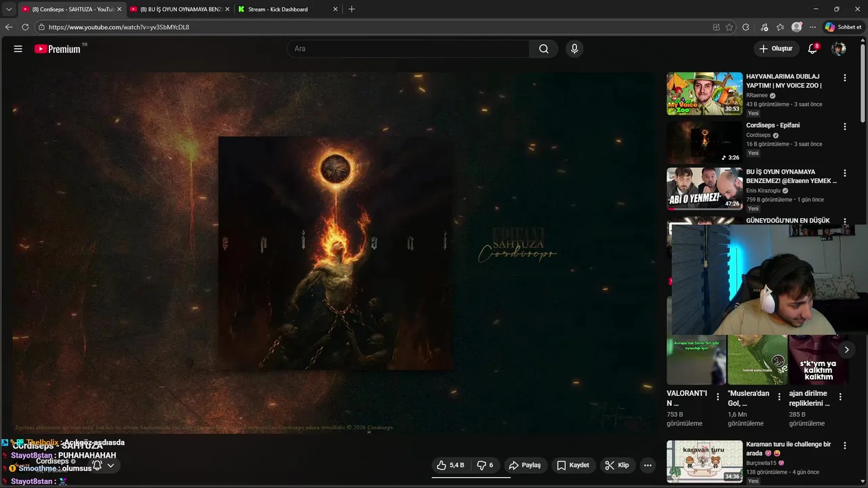Open the My Voice Zoo video thumbnail

pyautogui.click(x=705, y=94)
